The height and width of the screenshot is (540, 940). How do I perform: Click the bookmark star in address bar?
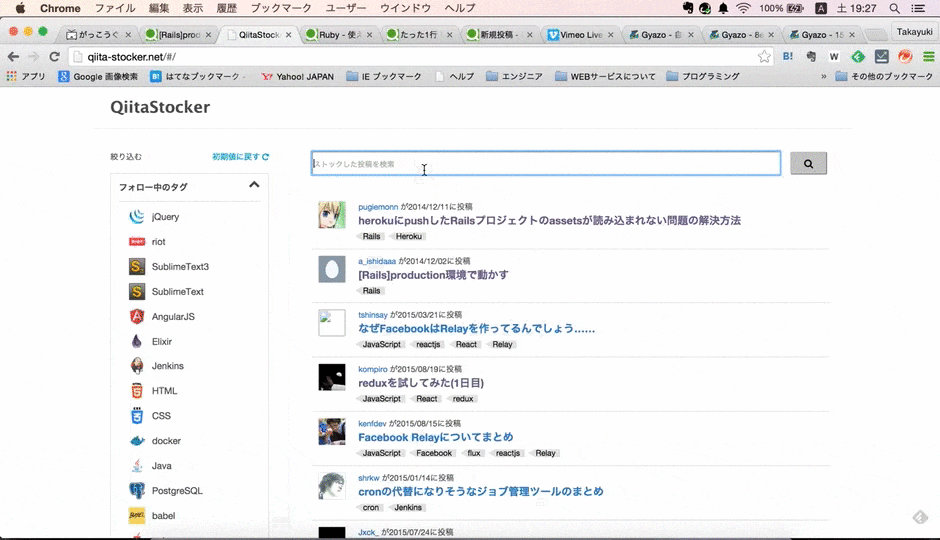[764, 56]
